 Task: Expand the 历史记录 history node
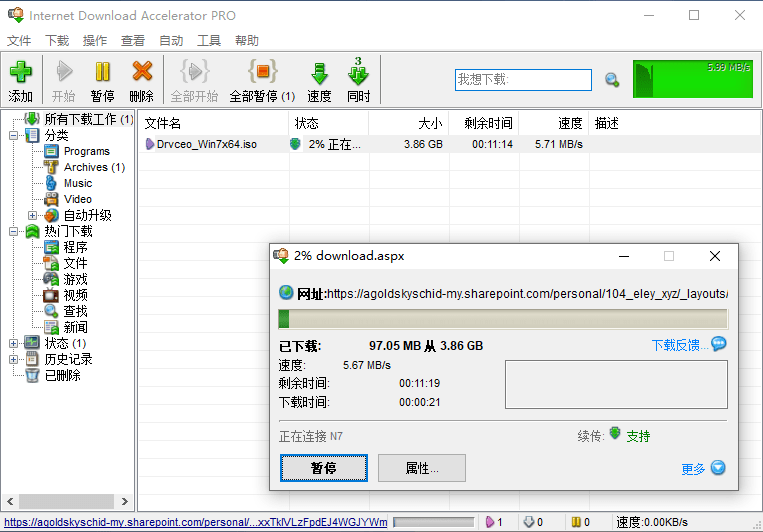pyautogui.click(x=14, y=359)
